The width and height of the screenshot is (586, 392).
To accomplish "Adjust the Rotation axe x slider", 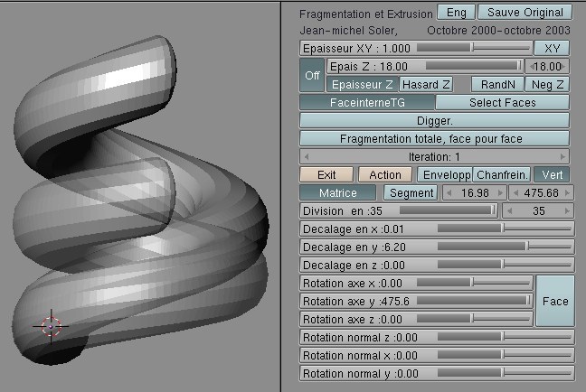I will pos(416,283).
